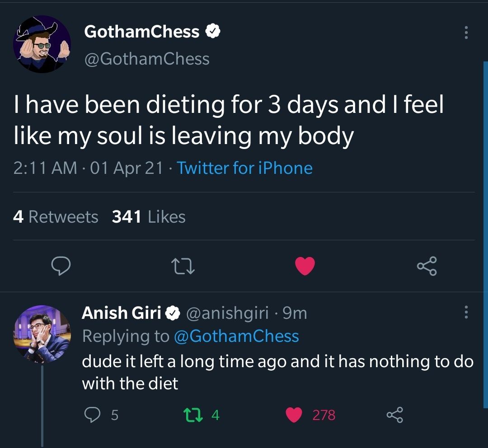Unlike GothamChess's tweet via the red heart

(x=305, y=266)
